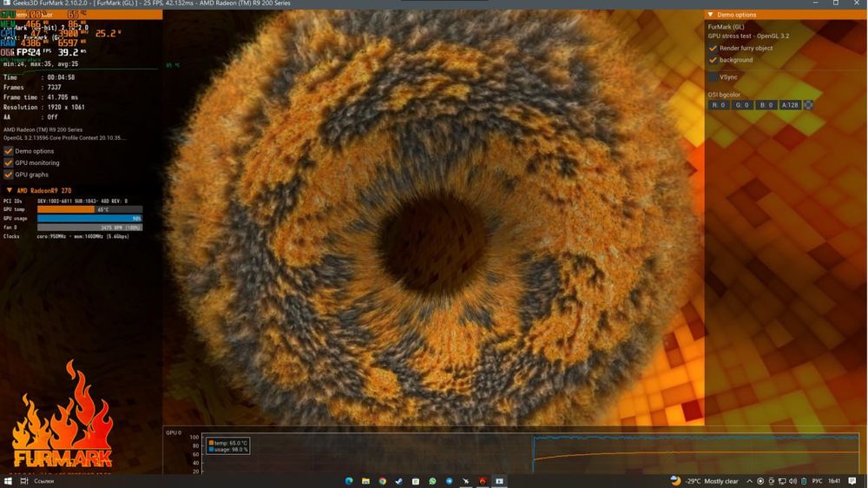Screen dimensions: 868x488
Task: Switch to MSI Afterburner plane icon in taskbar
Action: click(x=465, y=481)
